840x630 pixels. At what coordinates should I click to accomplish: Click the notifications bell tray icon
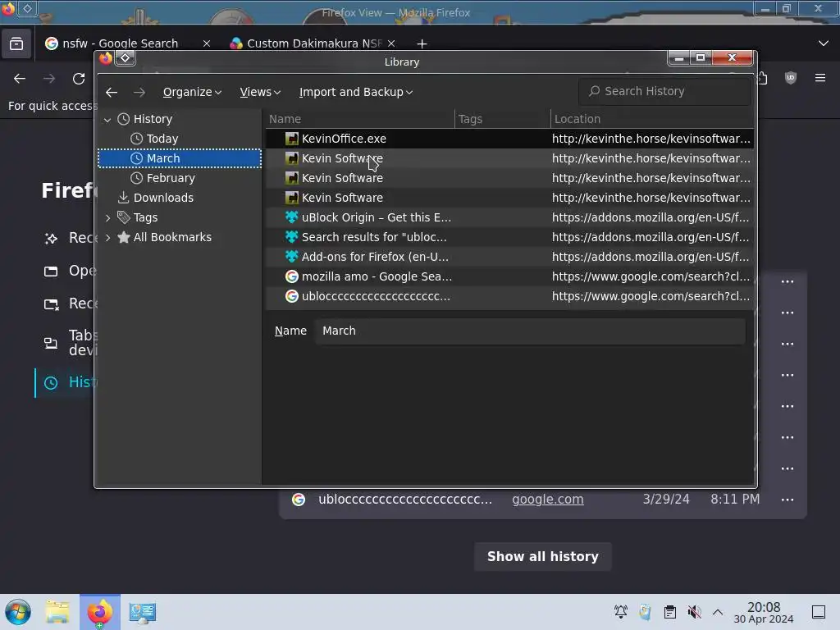[621, 612]
